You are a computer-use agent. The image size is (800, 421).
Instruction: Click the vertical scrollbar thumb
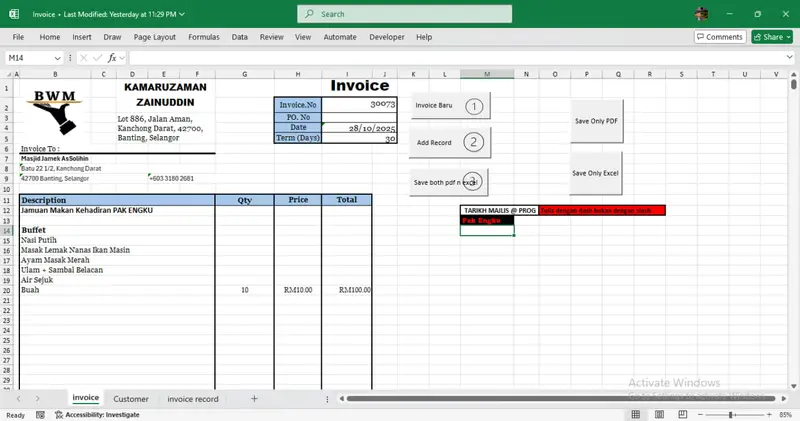coord(793,83)
